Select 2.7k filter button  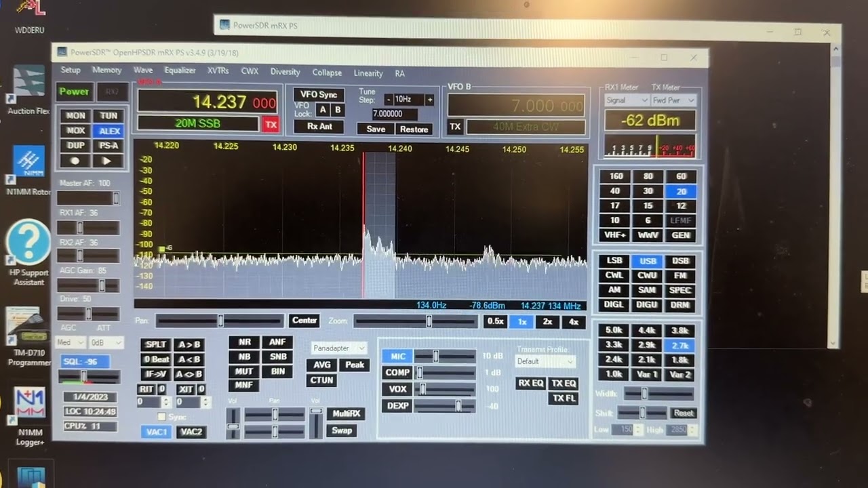tap(680, 346)
